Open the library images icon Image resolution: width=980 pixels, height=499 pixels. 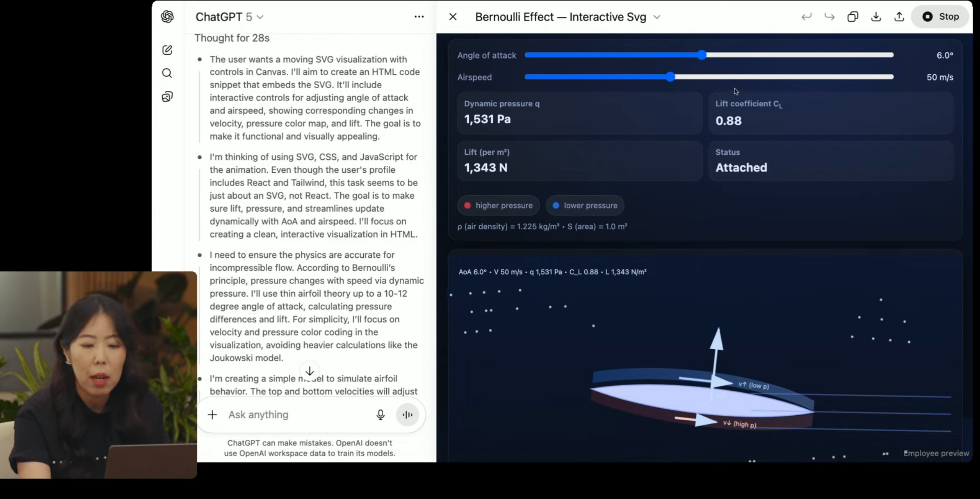[x=167, y=96]
